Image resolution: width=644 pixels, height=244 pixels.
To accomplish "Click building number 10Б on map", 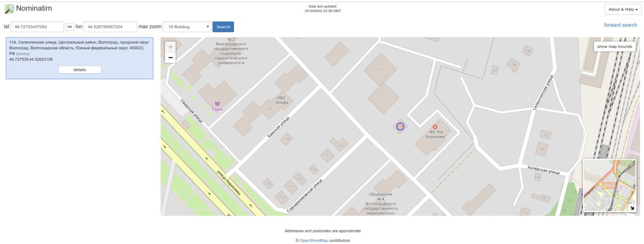I will click(527, 51).
